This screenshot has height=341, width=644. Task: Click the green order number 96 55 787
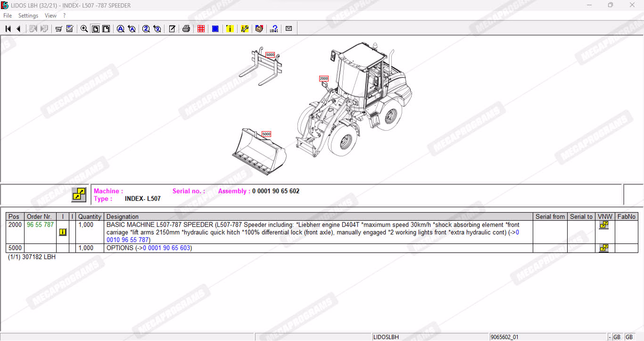pyautogui.click(x=40, y=225)
